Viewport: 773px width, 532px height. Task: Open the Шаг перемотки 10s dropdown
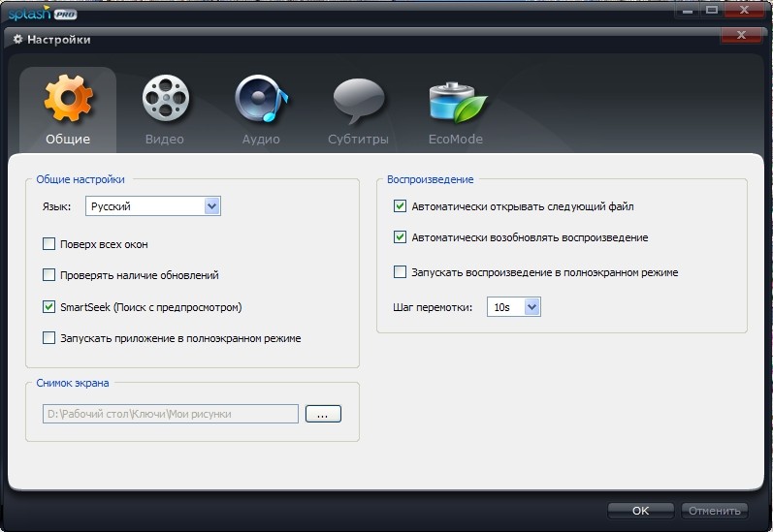[514, 307]
